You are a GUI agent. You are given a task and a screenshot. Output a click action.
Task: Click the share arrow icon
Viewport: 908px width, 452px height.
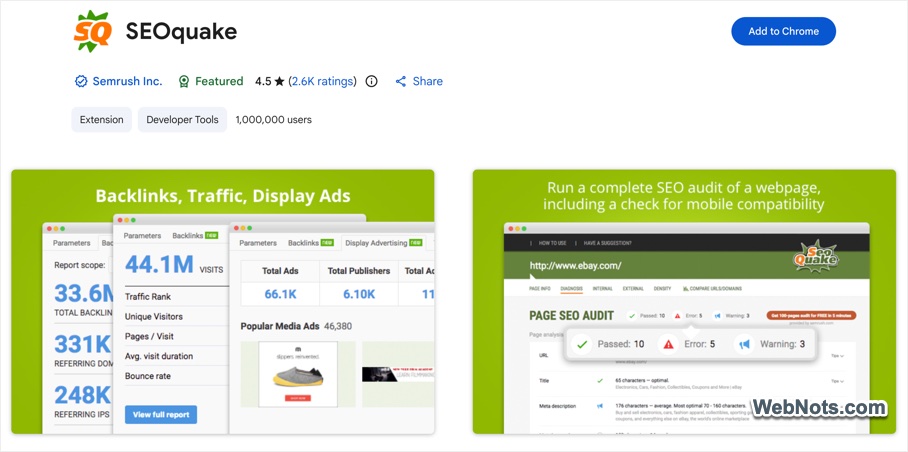pos(401,82)
